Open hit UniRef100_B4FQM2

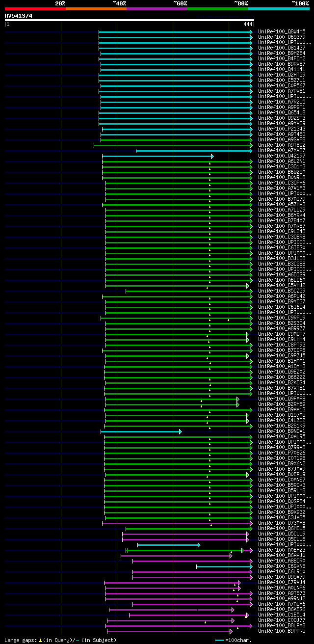click(282, 58)
